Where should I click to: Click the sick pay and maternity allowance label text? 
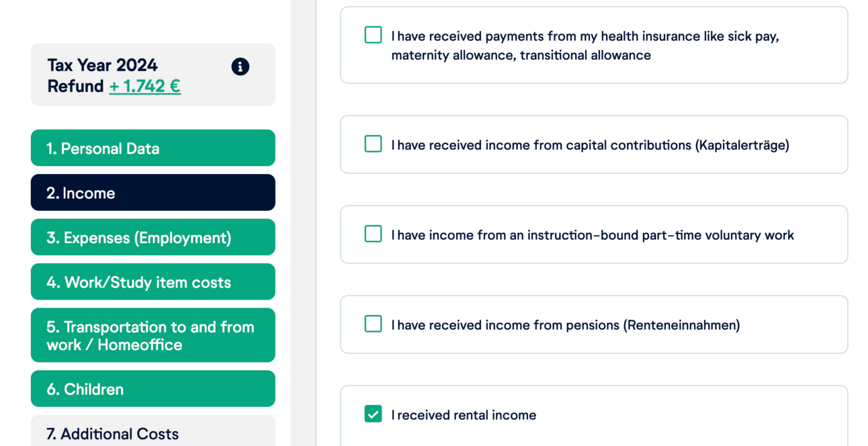tap(584, 46)
